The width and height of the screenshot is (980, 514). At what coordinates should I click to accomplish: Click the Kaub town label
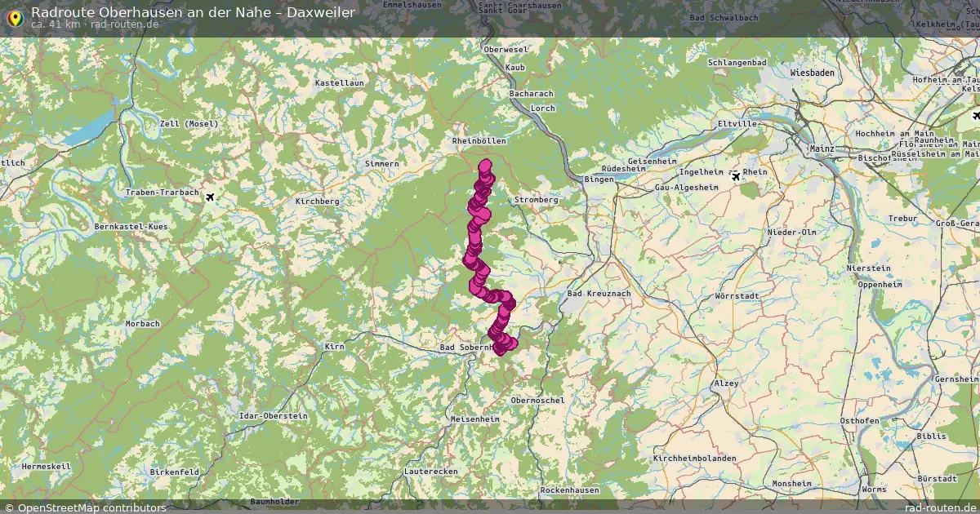(x=515, y=68)
